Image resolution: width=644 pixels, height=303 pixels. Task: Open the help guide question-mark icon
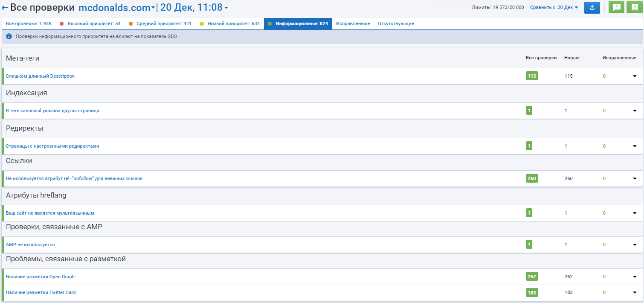(x=635, y=8)
